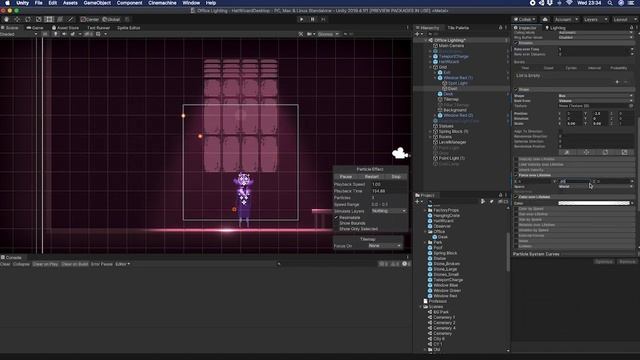Select the Scale tool in toolbar
This screenshot has height=360, width=640.
pyautogui.click(x=38, y=19)
